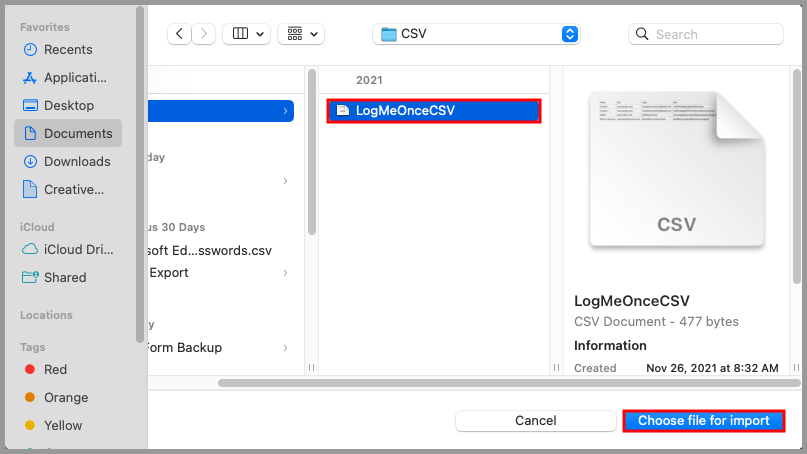Go to Desktop in the sidebar
Image resolution: width=807 pixels, height=454 pixels.
click(67, 105)
